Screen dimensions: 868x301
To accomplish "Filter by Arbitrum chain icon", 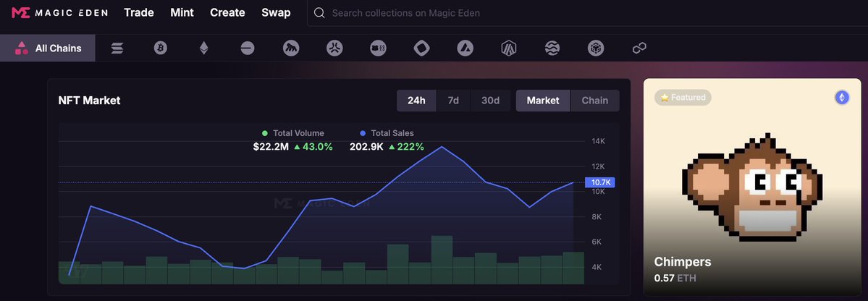I will point(509,48).
